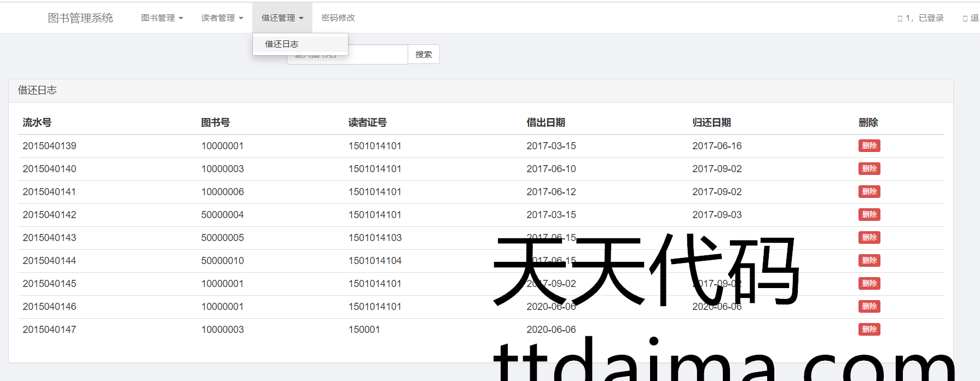The height and width of the screenshot is (381, 980).
Task: Delete record with serial 2015040140
Action: click(869, 169)
